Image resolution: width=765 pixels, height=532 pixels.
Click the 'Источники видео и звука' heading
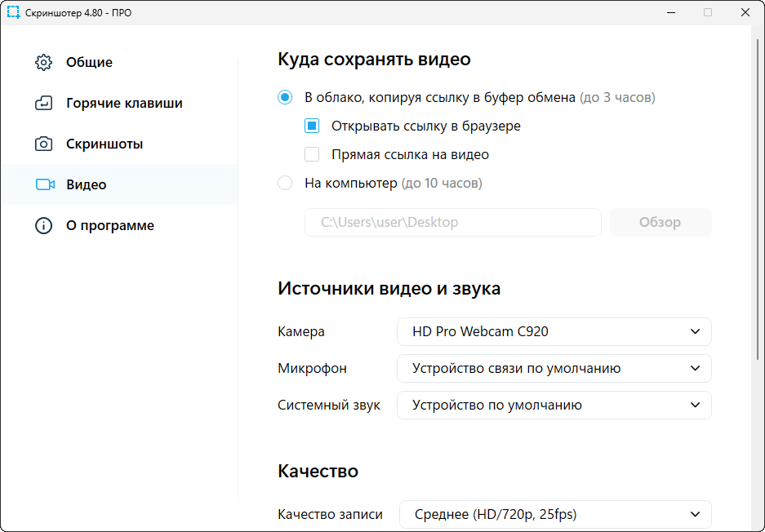[x=389, y=288]
